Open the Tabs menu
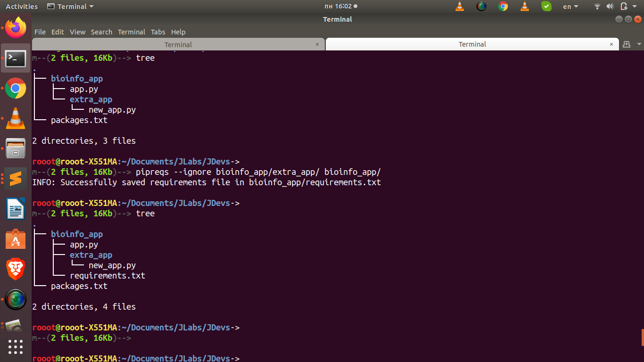This screenshot has width=644, height=362. pos(158,32)
